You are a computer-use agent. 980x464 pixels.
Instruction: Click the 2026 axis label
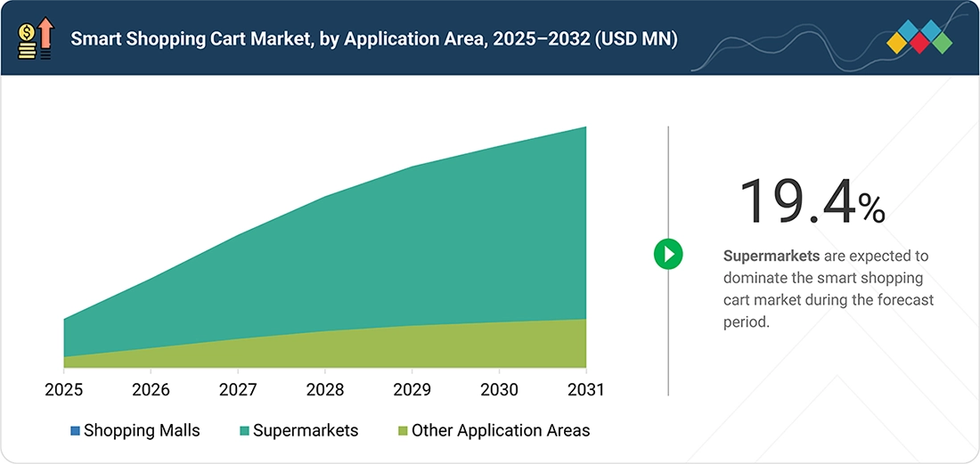tap(151, 390)
